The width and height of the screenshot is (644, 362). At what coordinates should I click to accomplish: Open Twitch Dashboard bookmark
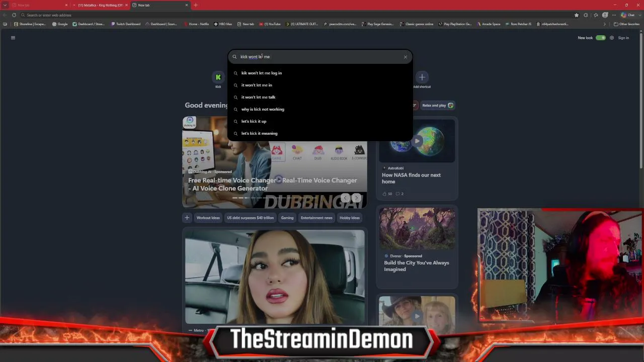click(126, 24)
